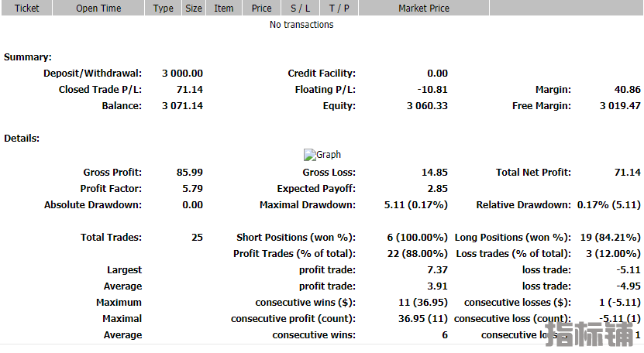Click the Price column header
Screen dimensions: 644x353
pos(262,9)
